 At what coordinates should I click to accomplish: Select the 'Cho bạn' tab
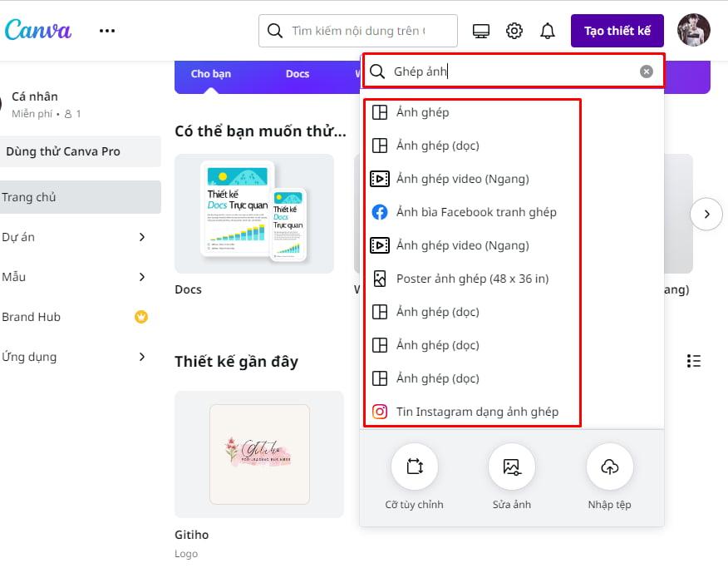(x=211, y=74)
